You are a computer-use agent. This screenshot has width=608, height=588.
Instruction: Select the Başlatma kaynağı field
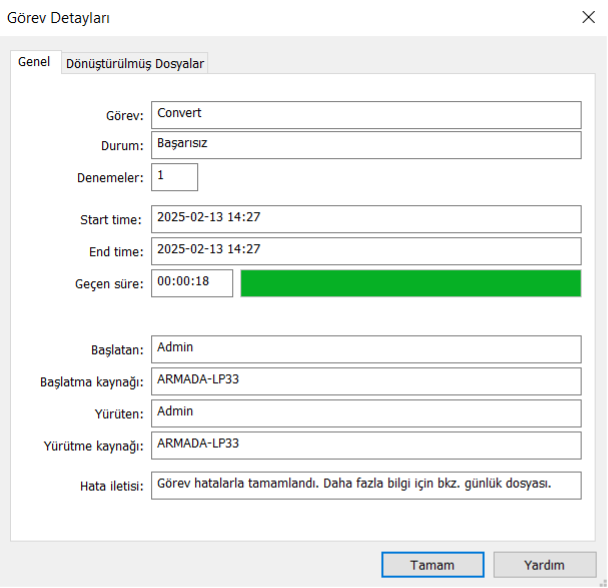[x=366, y=381]
